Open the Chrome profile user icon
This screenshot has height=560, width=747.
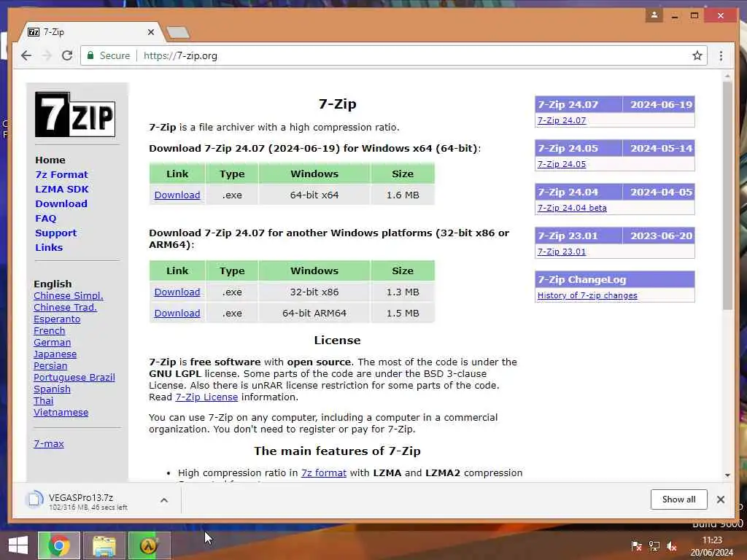654,15
